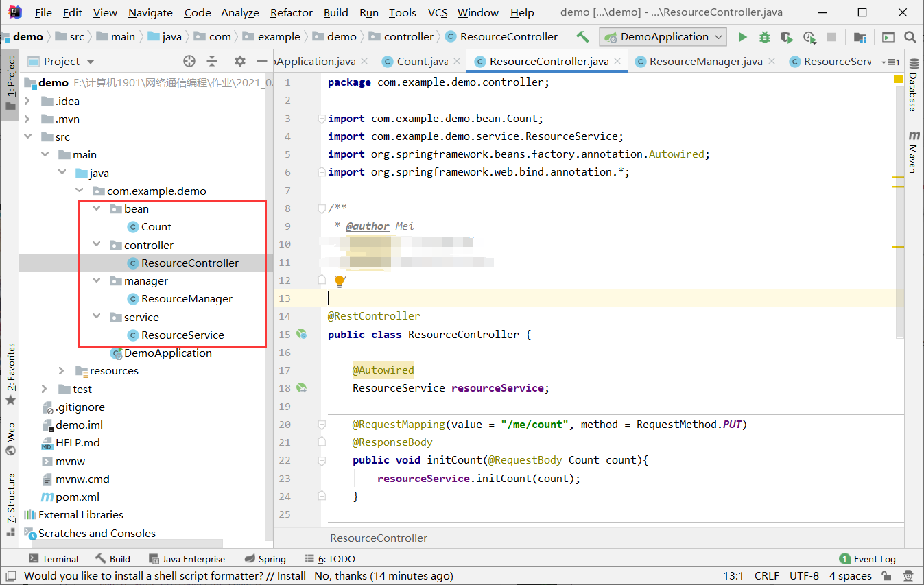Viewport: 924px width, 585px height.
Task: Click the light bulb intention icon in the editor
Action: [x=340, y=280]
